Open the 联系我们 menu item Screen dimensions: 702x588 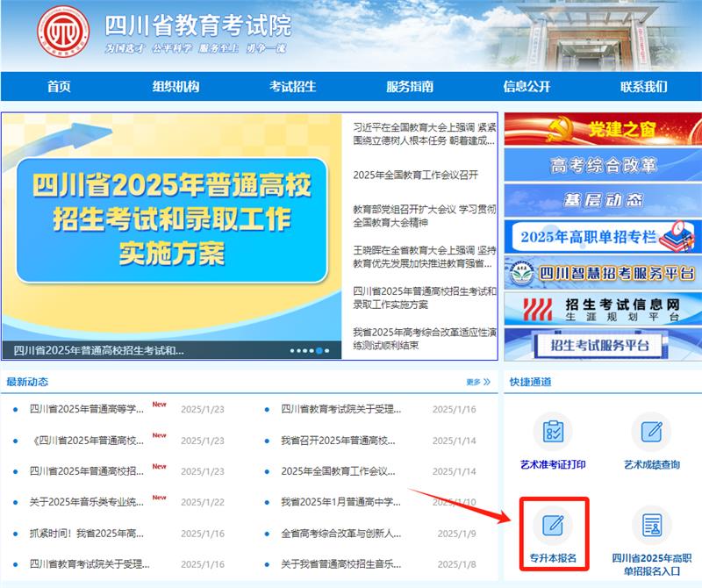coord(644,86)
